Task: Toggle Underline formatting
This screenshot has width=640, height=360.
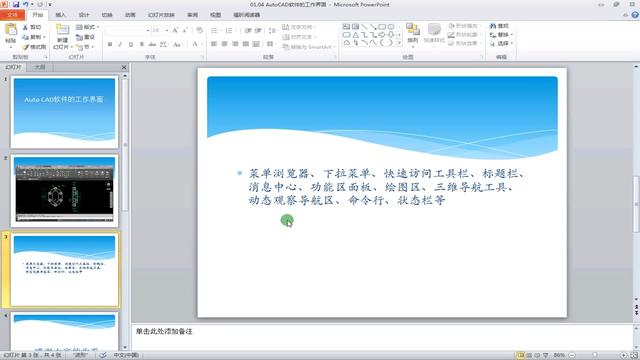Action: (x=131, y=44)
